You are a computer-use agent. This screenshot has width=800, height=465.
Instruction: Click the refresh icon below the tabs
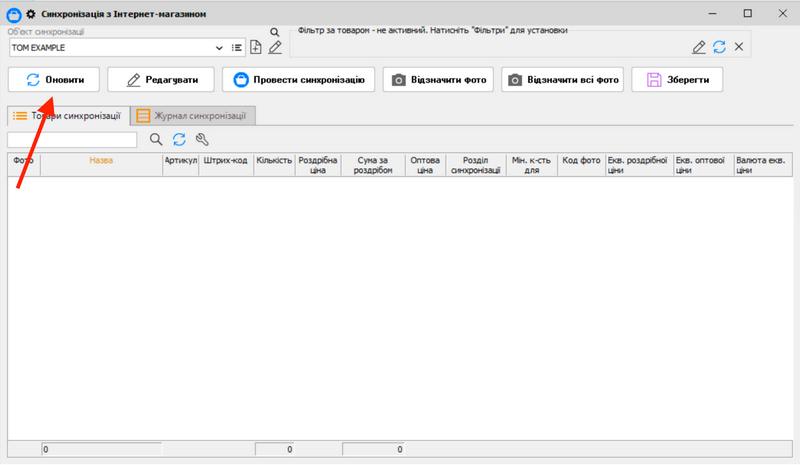(x=179, y=140)
